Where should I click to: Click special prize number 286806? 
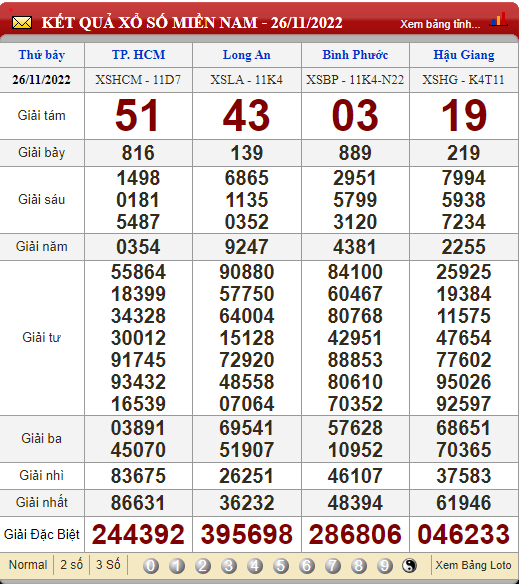pyautogui.click(x=355, y=534)
